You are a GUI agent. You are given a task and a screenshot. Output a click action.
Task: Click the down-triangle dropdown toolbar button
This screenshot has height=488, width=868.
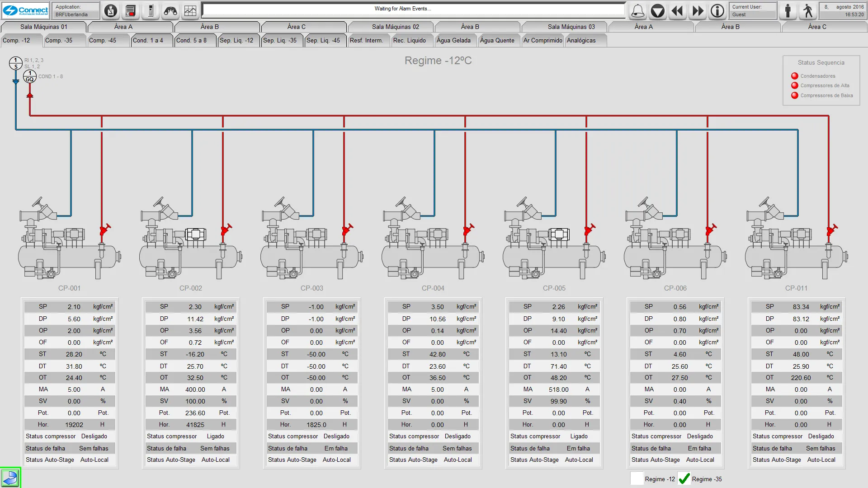[657, 11]
